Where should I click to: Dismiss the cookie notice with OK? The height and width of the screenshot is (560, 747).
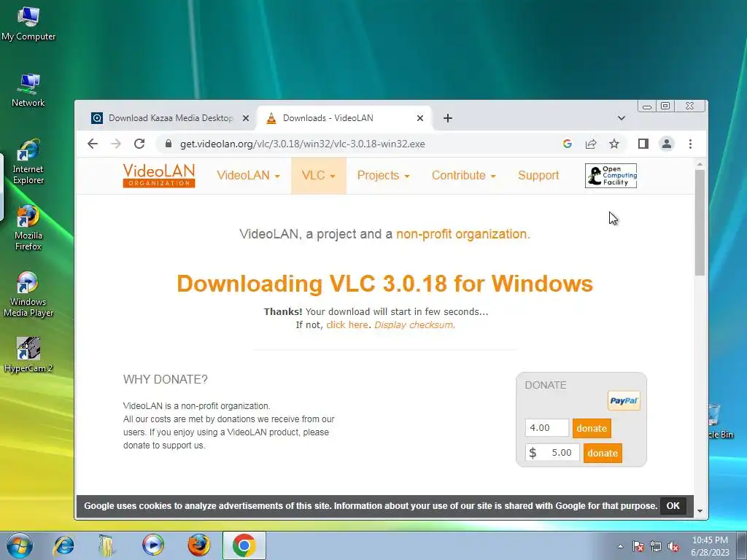click(x=673, y=506)
